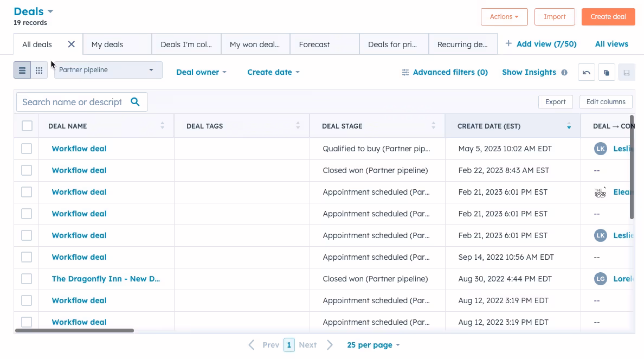Sort the Deal Name column
This screenshot has height=359, width=644.
162,125
